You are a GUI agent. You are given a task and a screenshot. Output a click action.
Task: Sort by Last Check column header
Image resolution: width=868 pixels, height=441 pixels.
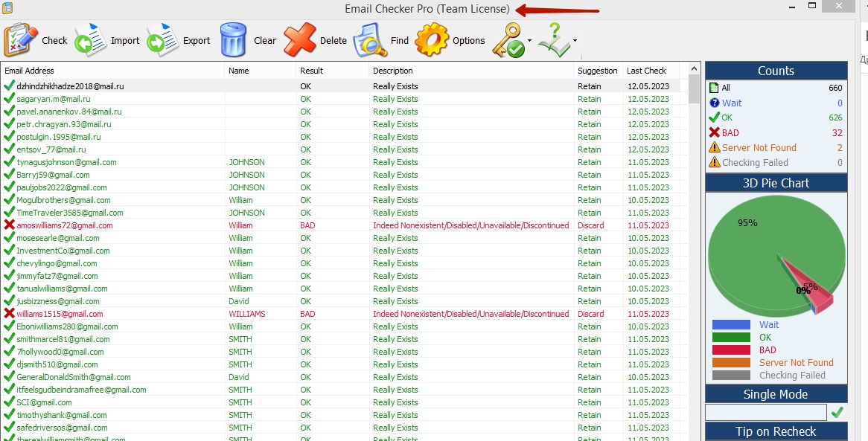coord(646,71)
